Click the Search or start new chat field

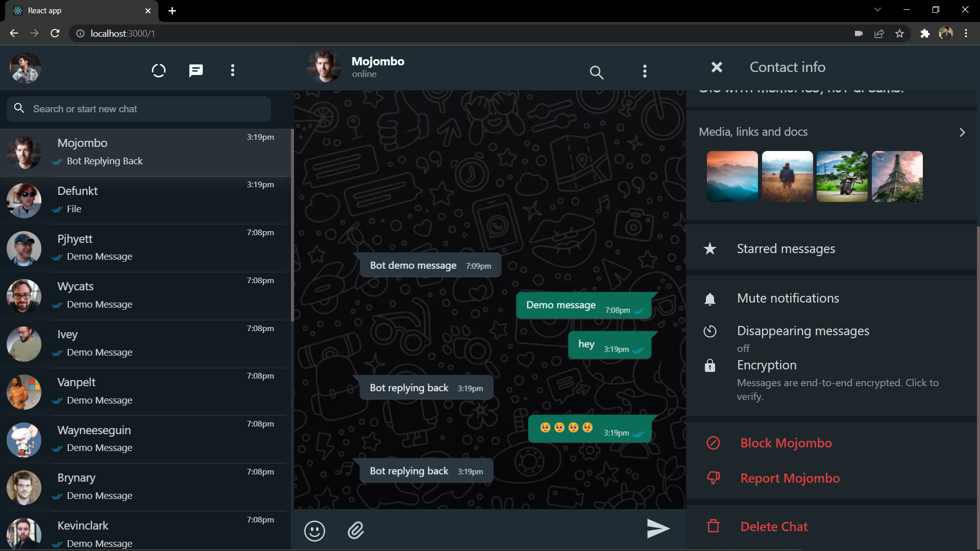pos(138,109)
